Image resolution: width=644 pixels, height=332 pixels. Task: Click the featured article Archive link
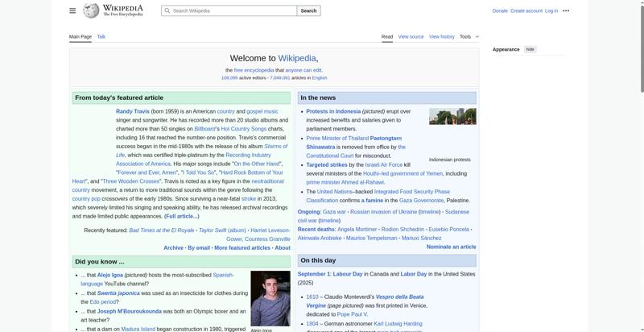[173, 247]
